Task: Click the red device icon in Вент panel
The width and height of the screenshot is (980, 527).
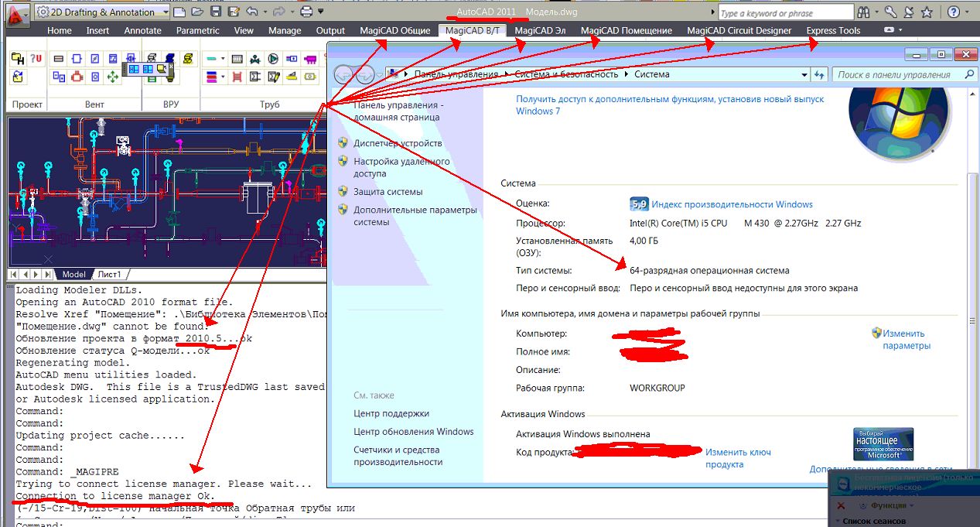Action: 77,77
